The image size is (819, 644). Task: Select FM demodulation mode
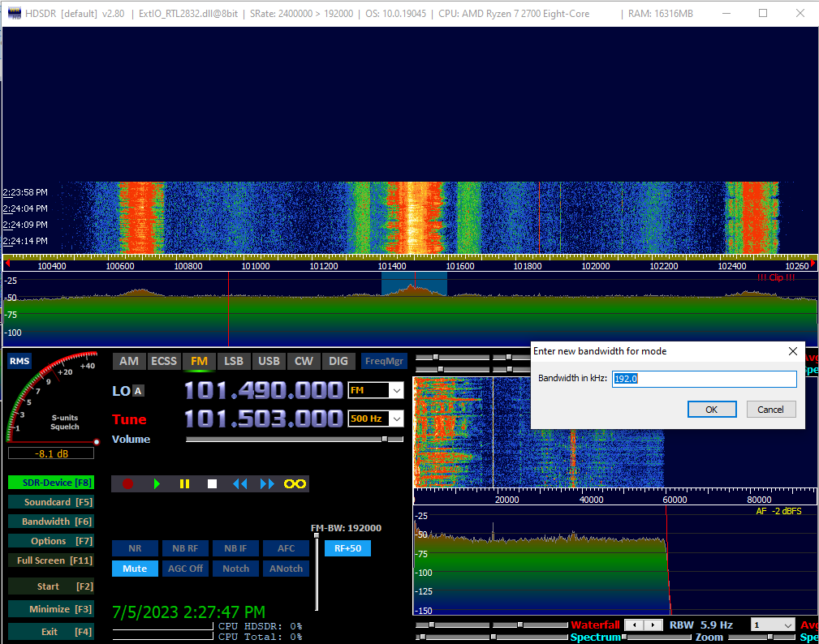coord(199,361)
